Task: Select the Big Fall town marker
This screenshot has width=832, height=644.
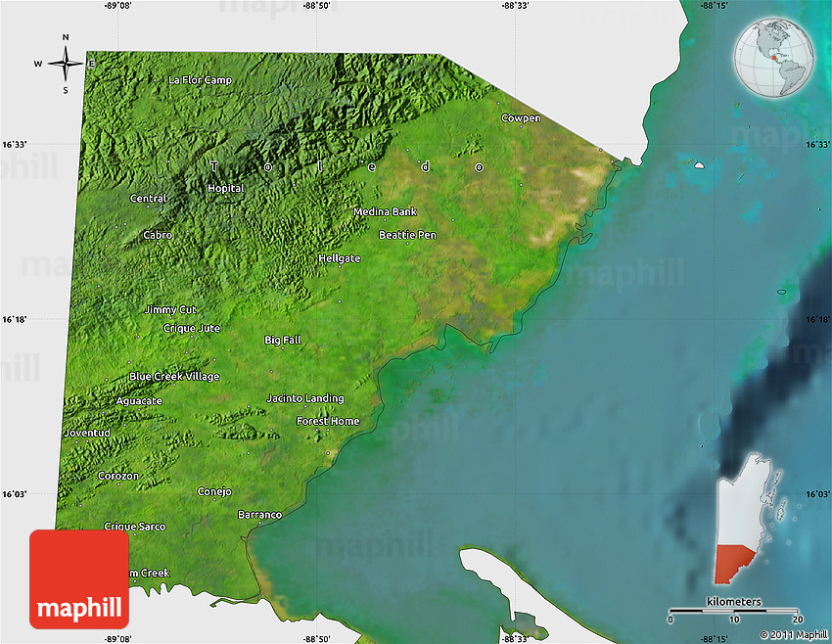Action: 283,340
